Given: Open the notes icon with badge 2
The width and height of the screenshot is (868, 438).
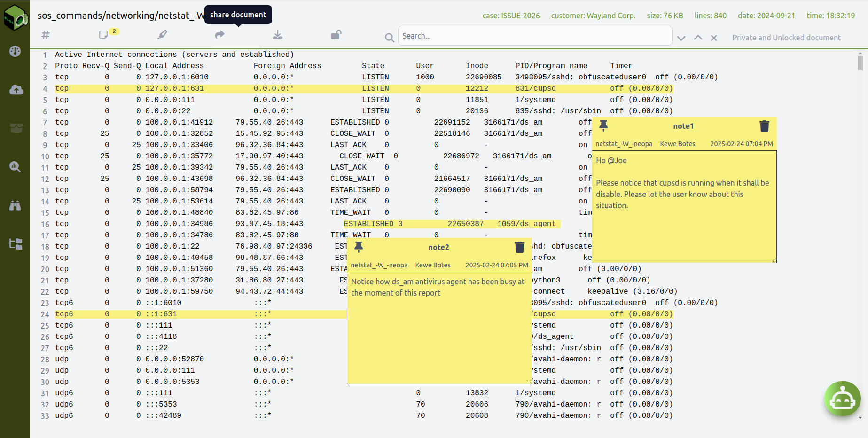Looking at the screenshot, I should [103, 35].
